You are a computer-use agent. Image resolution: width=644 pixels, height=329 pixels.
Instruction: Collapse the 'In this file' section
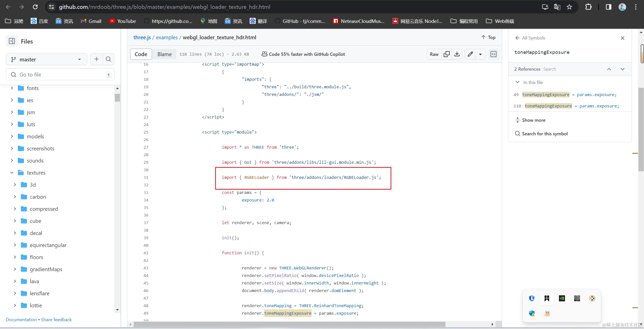point(517,82)
